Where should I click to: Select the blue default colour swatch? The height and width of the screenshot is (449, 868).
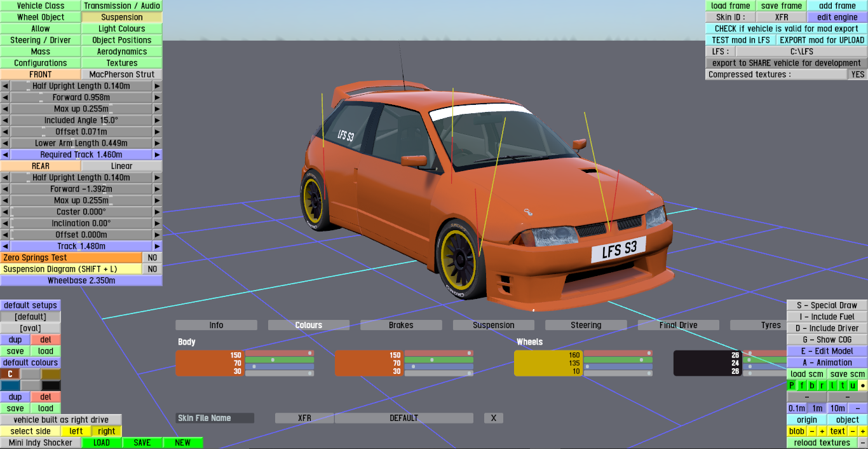tap(10, 385)
